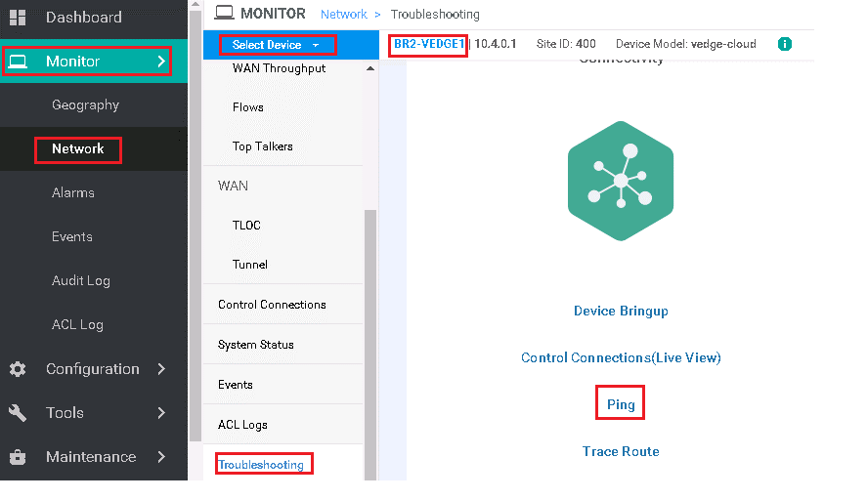
Task: Open Events in the device menu
Action: tap(236, 385)
